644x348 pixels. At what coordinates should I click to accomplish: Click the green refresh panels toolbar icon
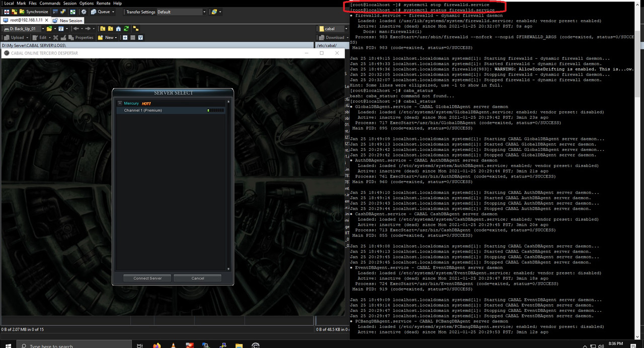click(x=73, y=12)
